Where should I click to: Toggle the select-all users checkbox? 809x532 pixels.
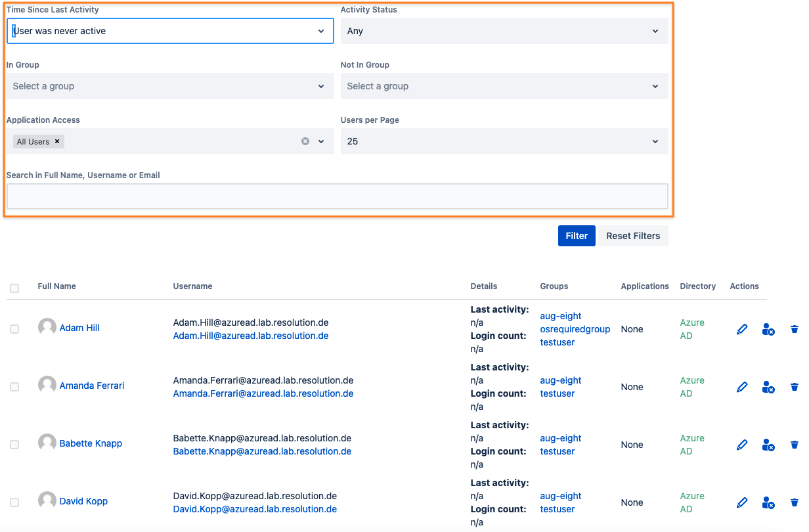pos(14,288)
